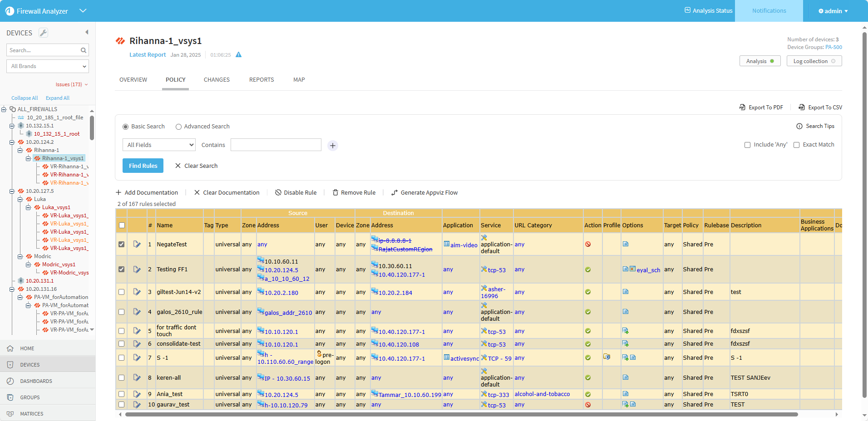Click the Disable Rule icon
Viewport: 868px width, 421px height.
[x=278, y=193]
